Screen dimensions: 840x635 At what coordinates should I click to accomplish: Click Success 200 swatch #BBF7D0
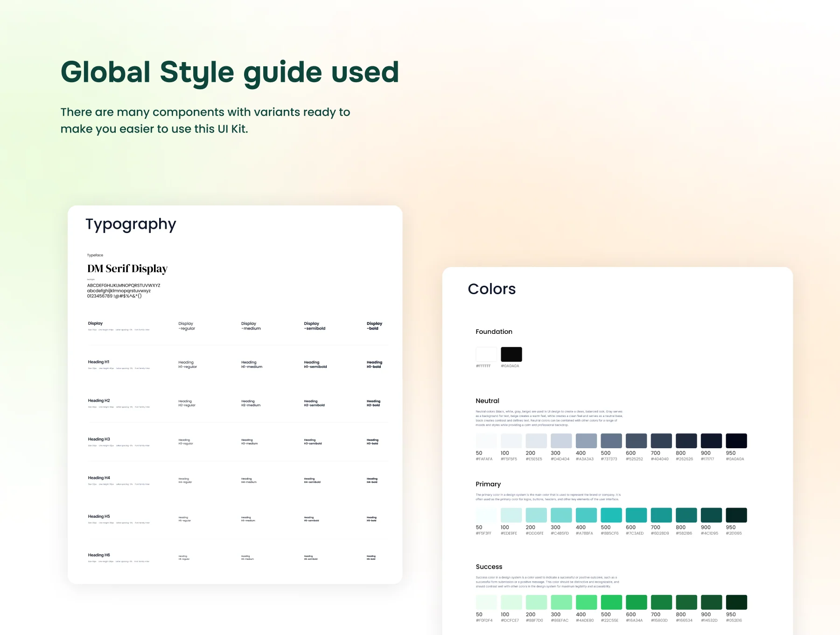coord(536,602)
